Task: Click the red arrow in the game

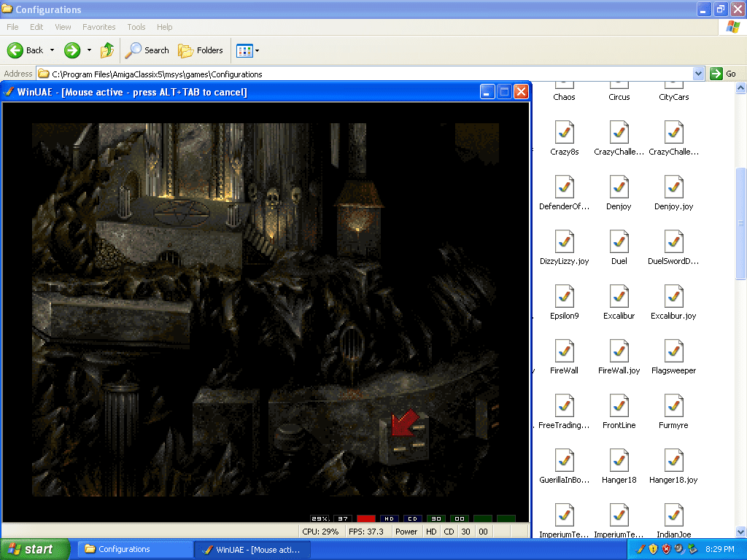Action: point(403,422)
